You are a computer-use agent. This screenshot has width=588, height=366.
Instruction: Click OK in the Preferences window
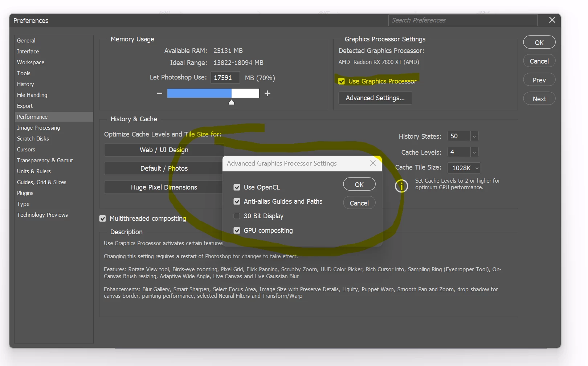pos(539,42)
